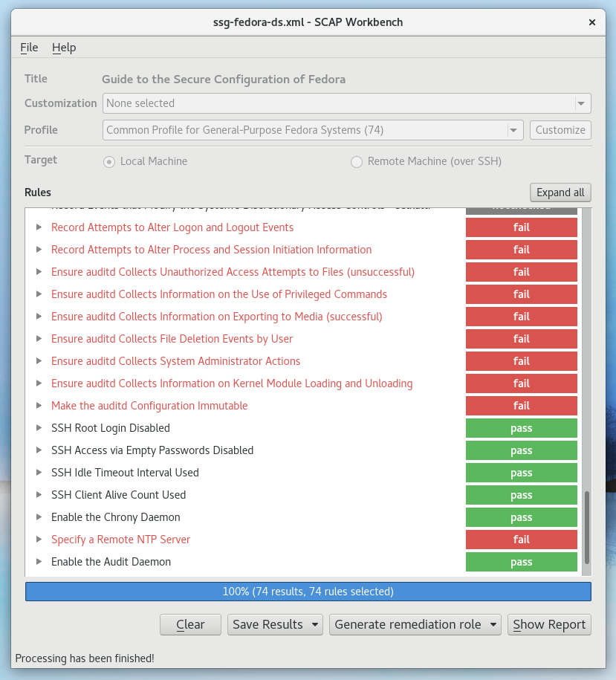Click Expand all rules button
The image size is (616, 680).
(x=560, y=192)
